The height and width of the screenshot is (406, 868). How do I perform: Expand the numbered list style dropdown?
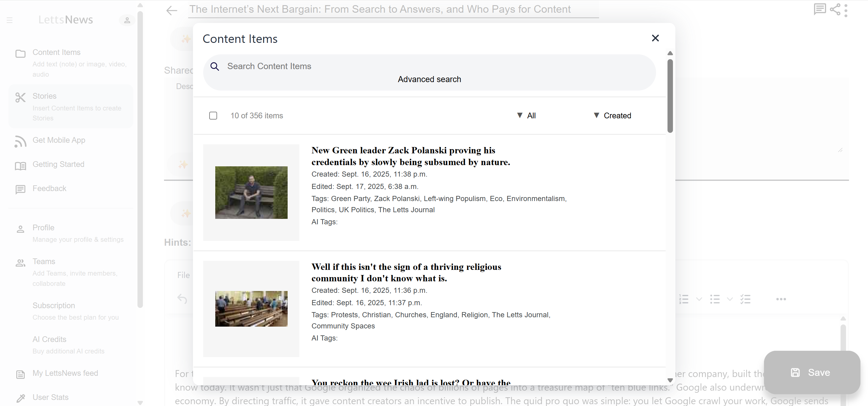click(699, 299)
